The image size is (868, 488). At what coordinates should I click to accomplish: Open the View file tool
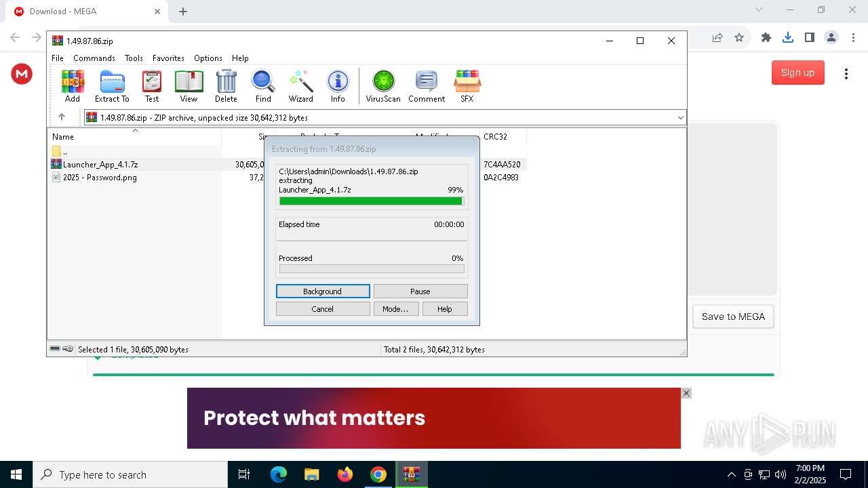[189, 86]
